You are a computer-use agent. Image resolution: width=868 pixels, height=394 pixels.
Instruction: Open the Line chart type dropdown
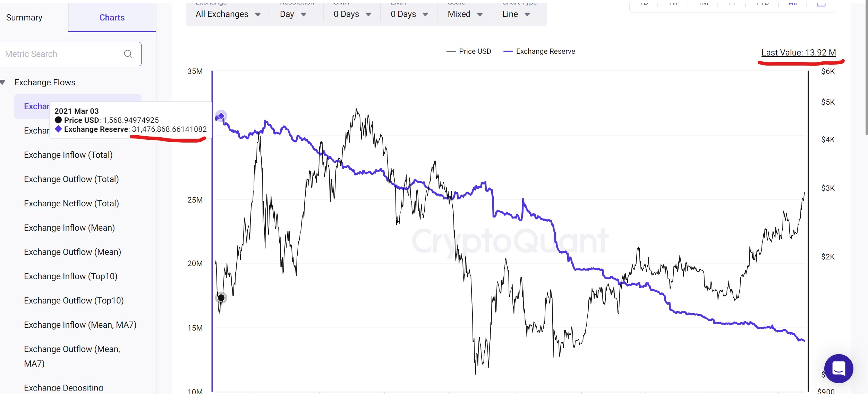point(516,14)
